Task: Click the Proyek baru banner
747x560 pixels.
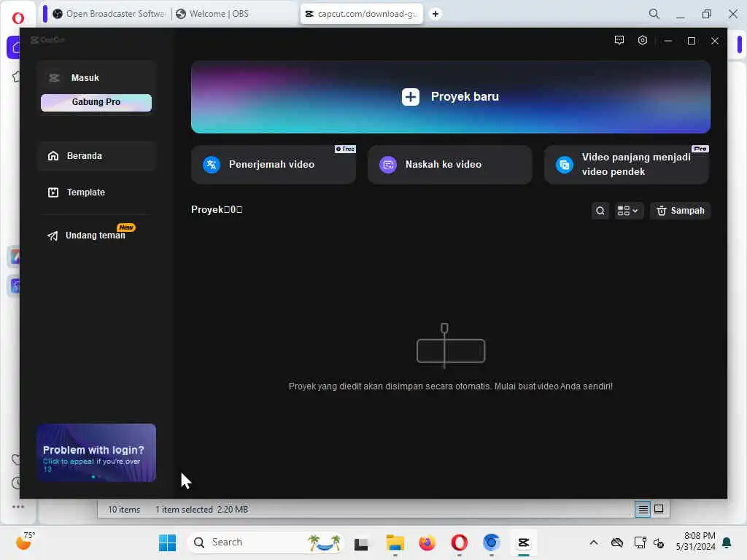Action: [451, 97]
